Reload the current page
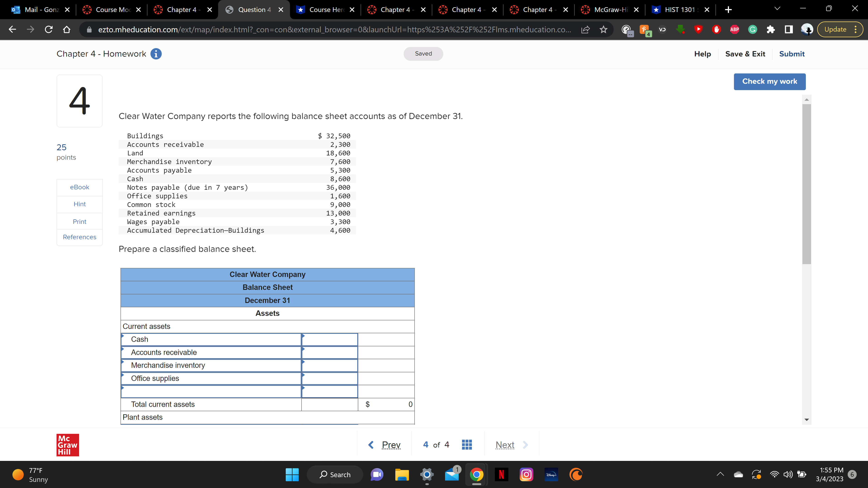 49,30
